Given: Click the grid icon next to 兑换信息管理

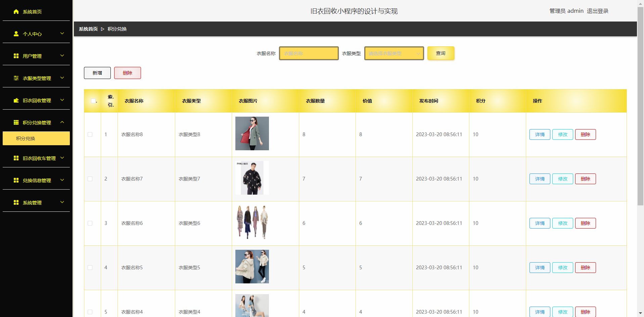Looking at the screenshot, I should click(x=16, y=181).
